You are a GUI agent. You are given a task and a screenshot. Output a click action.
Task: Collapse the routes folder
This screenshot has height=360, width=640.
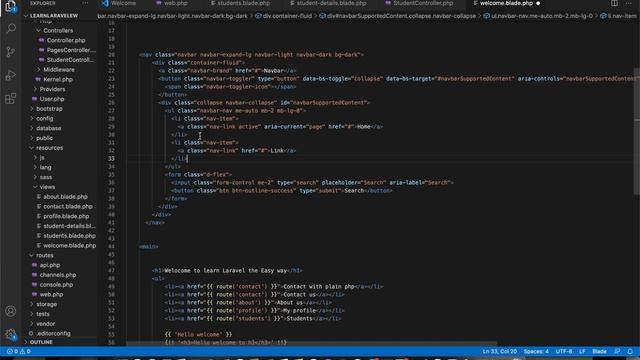coord(44,256)
